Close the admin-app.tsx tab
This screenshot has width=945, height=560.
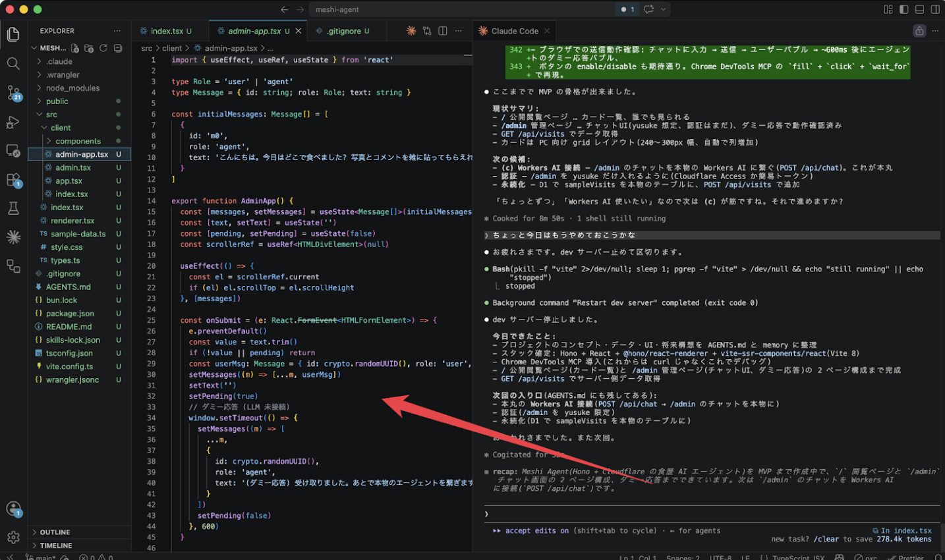299,31
